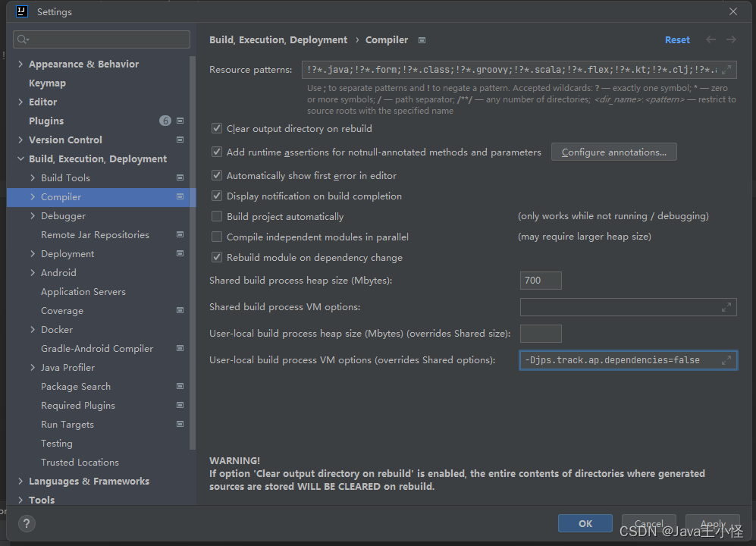Viewport: 756px width, 546px height.
Task: Open the Help question mark icon
Action: [x=27, y=523]
